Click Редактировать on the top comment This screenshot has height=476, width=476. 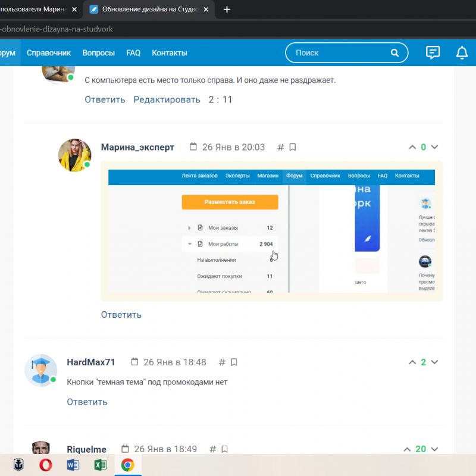pyautogui.click(x=167, y=100)
